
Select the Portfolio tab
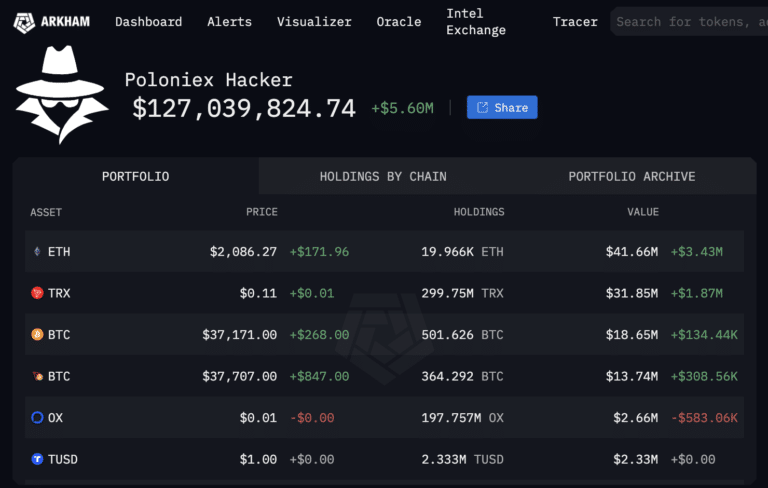click(x=136, y=176)
